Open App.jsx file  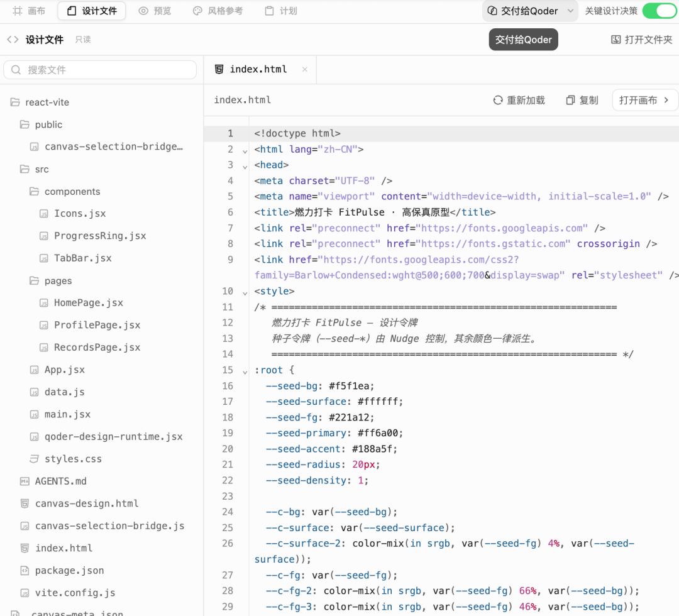pos(57,370)
